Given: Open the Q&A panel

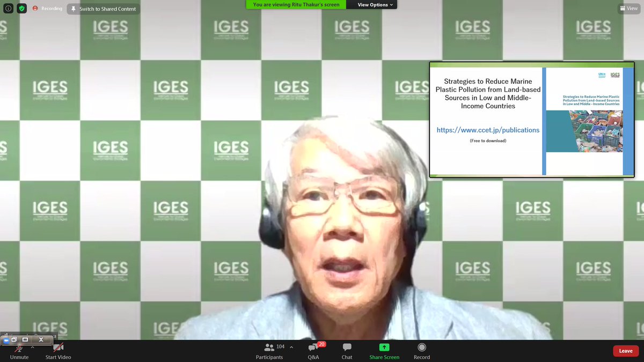Looking at the screenshot, I should (x=313, y=352).
